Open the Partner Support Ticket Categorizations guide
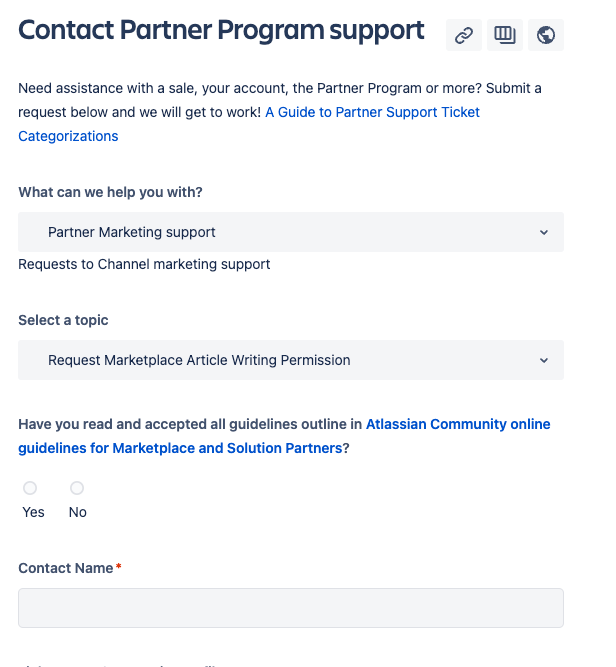 [372, 112]
